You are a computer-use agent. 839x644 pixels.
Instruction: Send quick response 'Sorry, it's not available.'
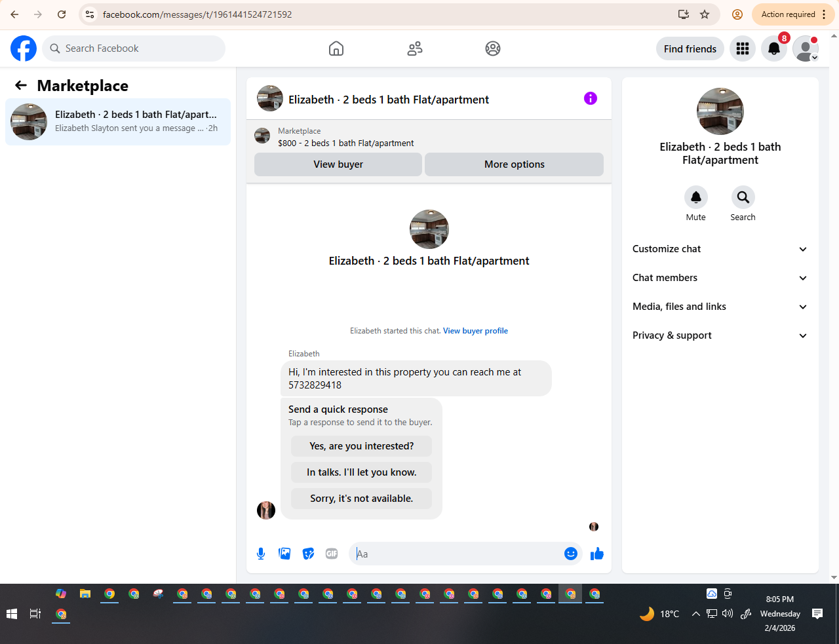click(x=362, y=499)
